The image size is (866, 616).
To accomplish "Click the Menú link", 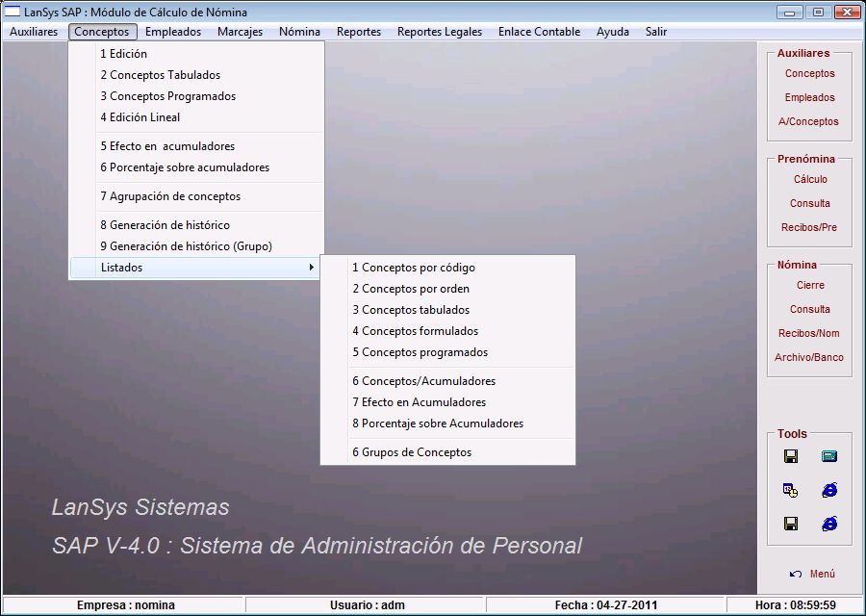I will click(823, 574).
